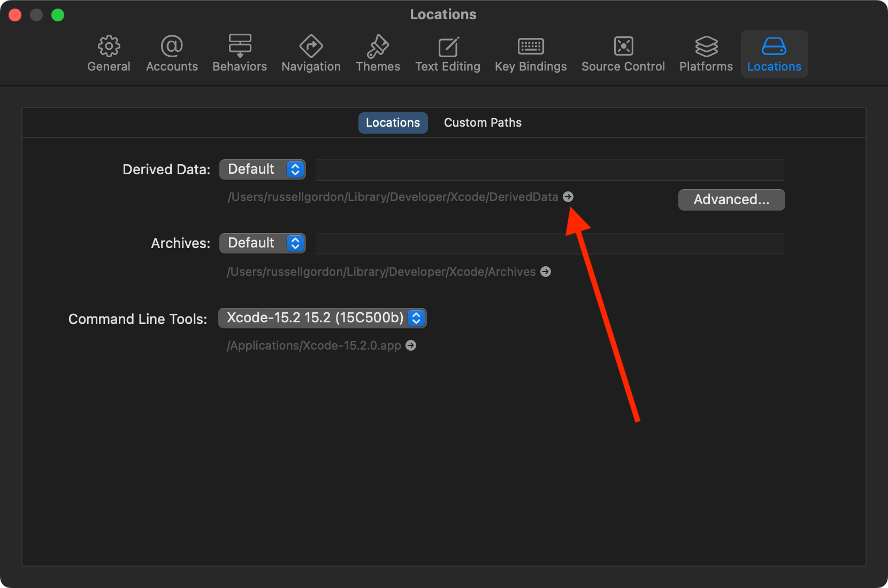The image size is (888, 588).
Task: Open the Key Bindings pane
Action: 530,52
